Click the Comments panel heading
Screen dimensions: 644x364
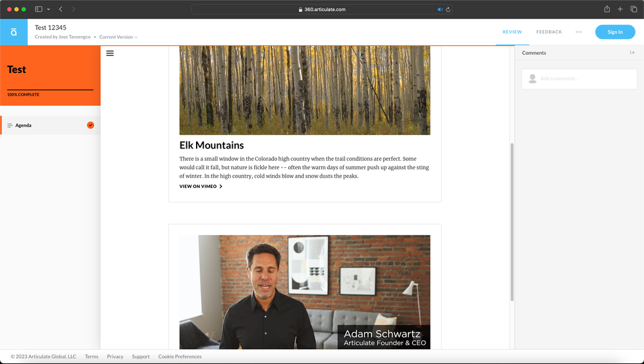pyautogui.click(x=534, y=53)
